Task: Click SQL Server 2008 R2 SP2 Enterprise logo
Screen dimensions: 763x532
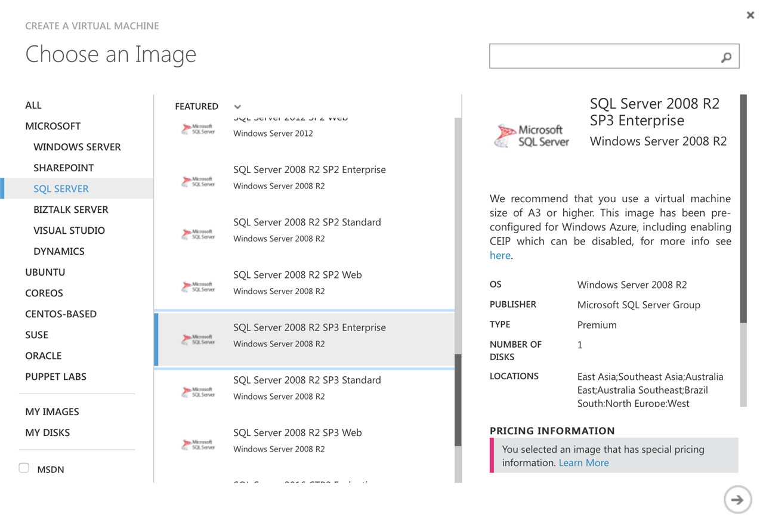Action: (x=199, y=181)
